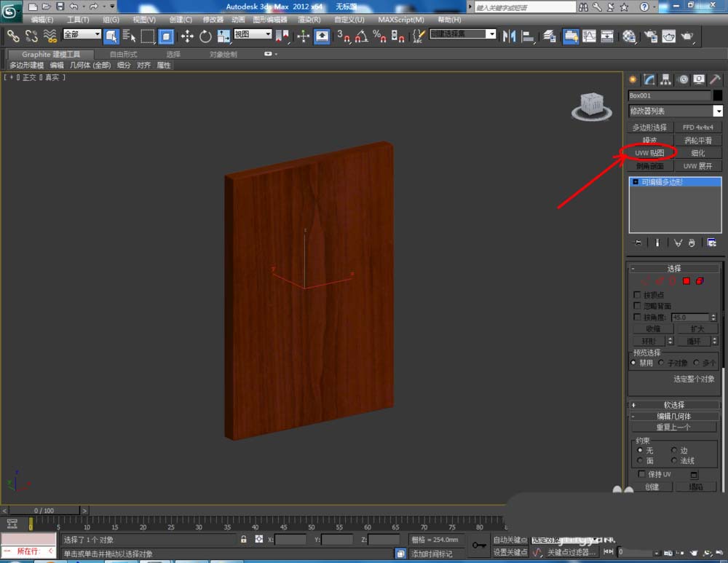
Task: Open the black object color swatch
Action: (x=718, y=95)
